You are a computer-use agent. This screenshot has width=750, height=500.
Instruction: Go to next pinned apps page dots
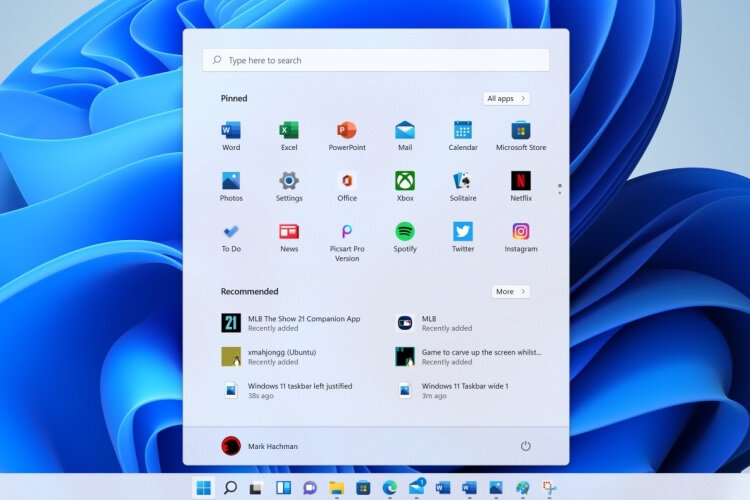pos(560,189)
